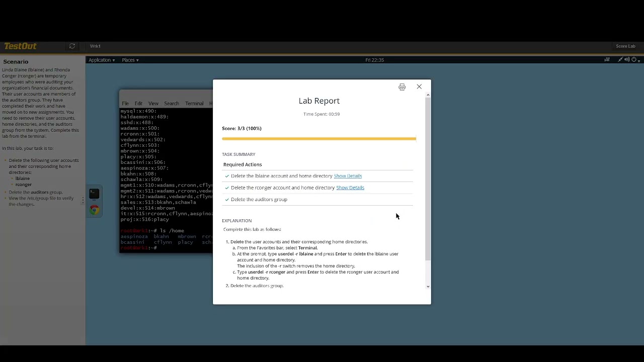Click the "Time Spent: 00:59" text

[x=321, y=114]
